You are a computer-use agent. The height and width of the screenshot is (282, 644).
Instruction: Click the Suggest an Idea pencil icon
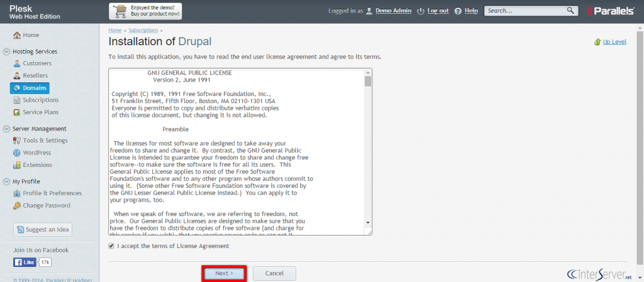coord(21,230)
